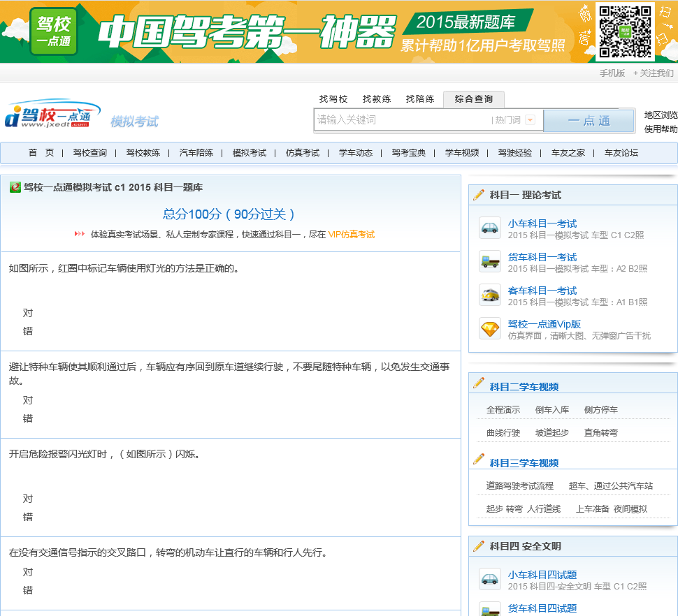Viewport: 678px width, 616px height.
Task: Open the 驾校一点通 jxedt site logo
Action: (x=52, y=114)
